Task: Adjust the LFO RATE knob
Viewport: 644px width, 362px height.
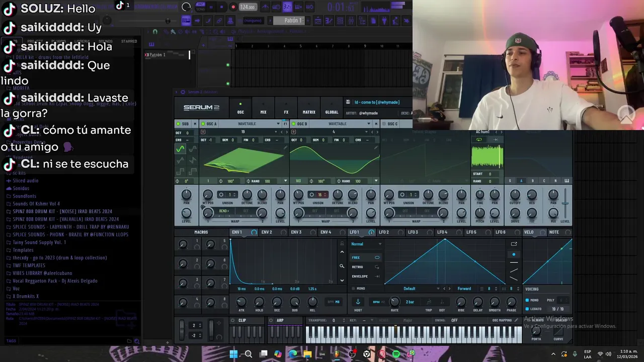Action: pyautogui.click(x=395, y=302)
